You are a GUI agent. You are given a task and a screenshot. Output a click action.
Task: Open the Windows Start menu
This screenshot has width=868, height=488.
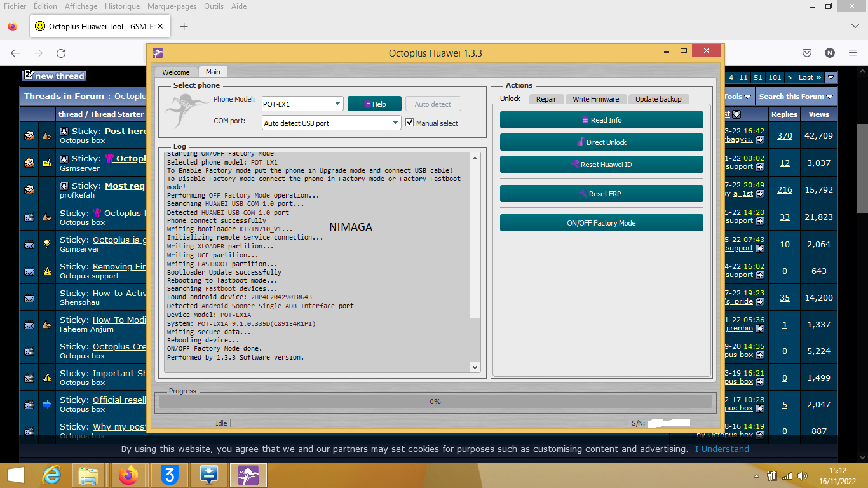(x=16, y=475)
